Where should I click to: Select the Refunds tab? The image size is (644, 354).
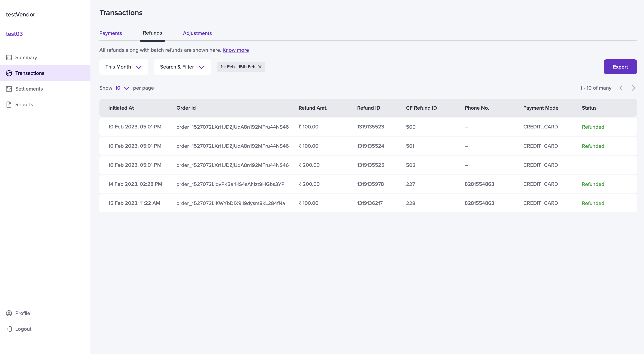click(x=152, y=33)
